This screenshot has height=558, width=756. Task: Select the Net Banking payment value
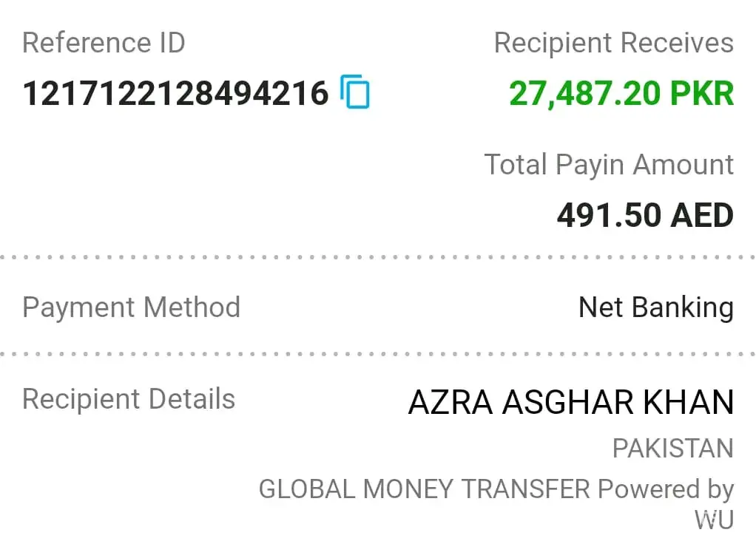point(655,307)
